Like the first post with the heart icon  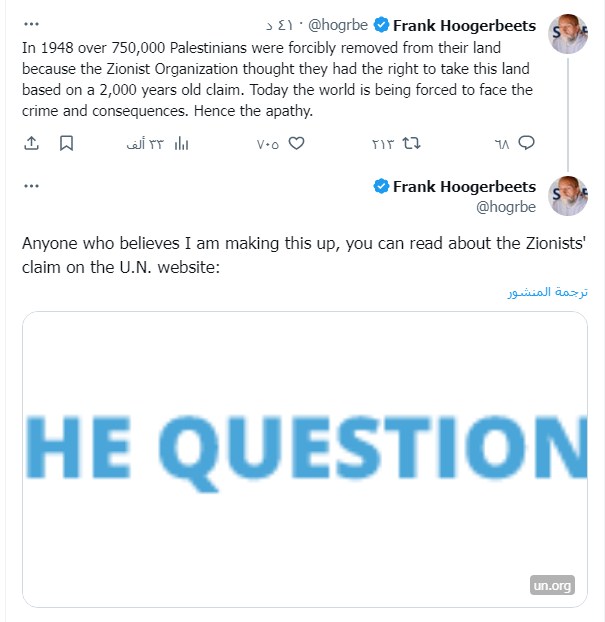tap(296, 143)
